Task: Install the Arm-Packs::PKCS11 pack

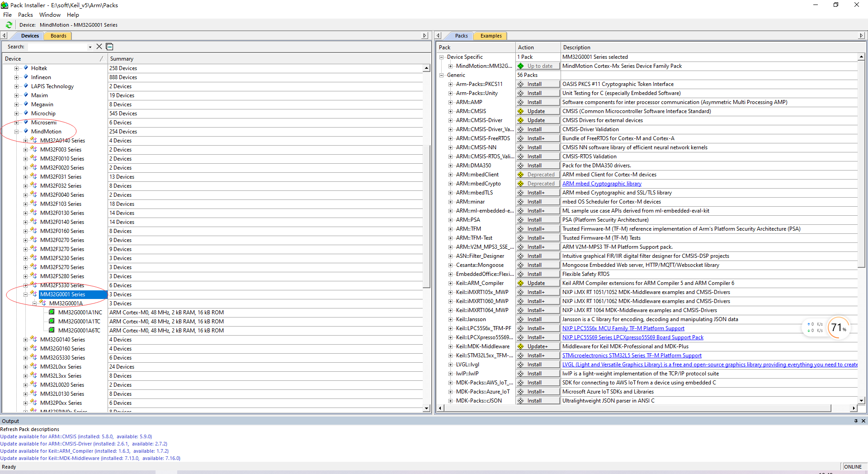Action: (538, 84)
